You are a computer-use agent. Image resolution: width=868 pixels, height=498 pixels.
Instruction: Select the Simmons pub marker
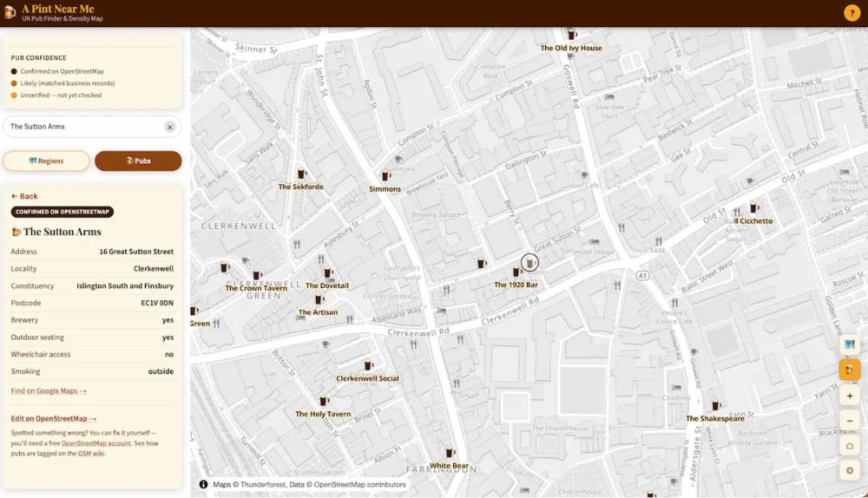coord(385,176)
